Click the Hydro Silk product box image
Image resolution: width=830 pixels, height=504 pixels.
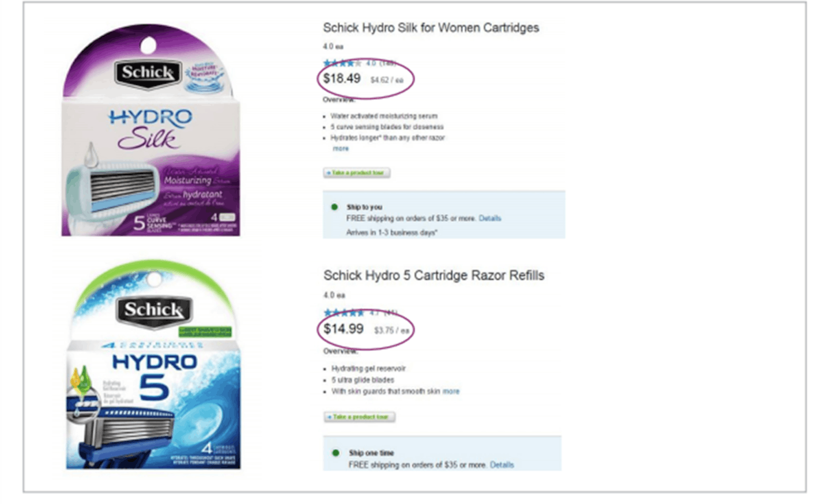(151, 130)
